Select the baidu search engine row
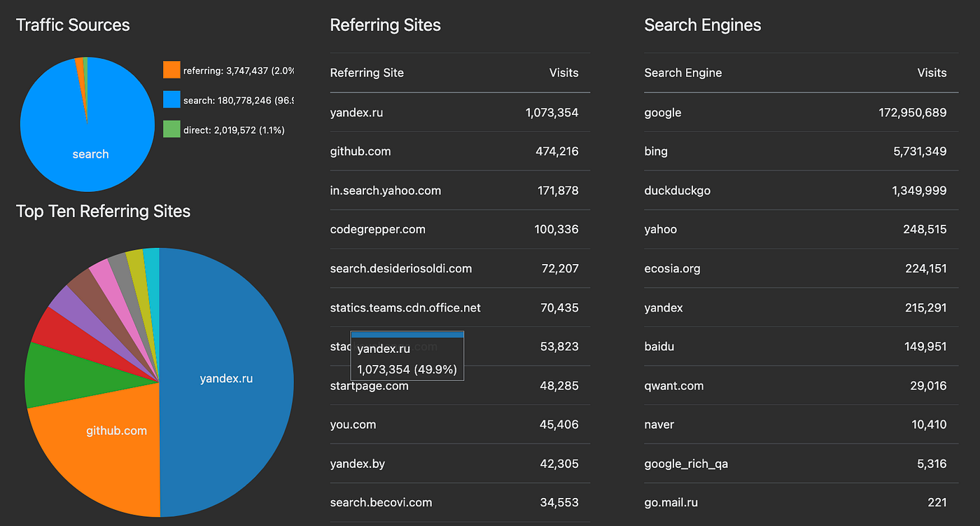The height and width of the screenshot is (526, 980). (801, 346)
